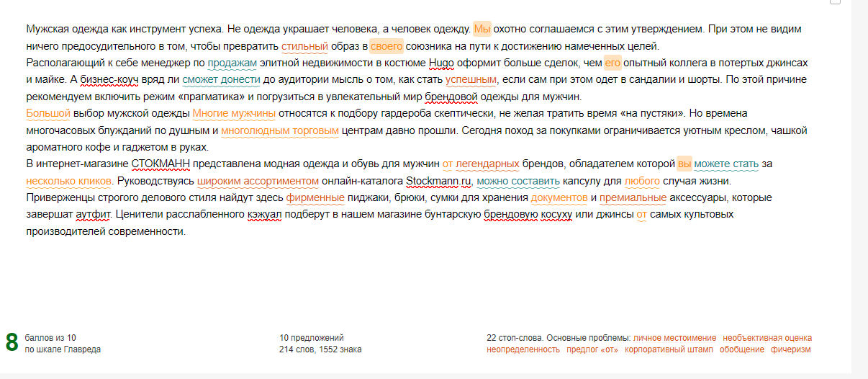This screenshot has height=379, width=868.
Task: Click the underlined 'Stockmann.ru' text
Action: (438, 181)
